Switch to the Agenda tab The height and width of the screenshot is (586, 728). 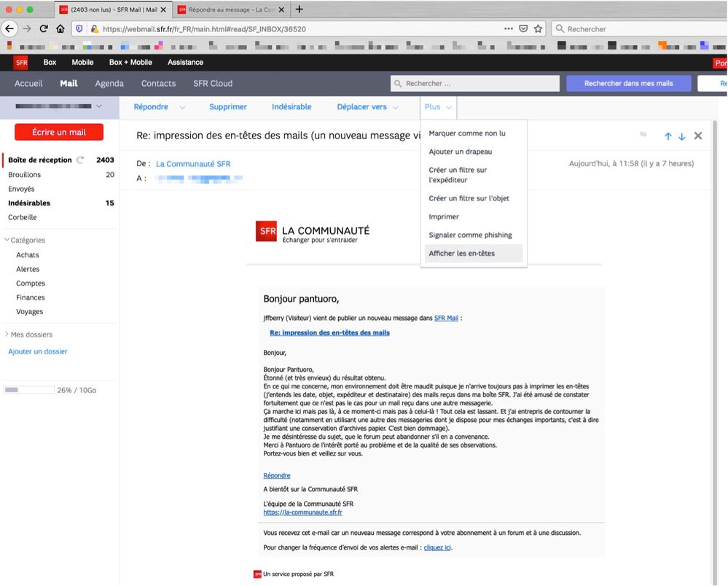(109, 83)
